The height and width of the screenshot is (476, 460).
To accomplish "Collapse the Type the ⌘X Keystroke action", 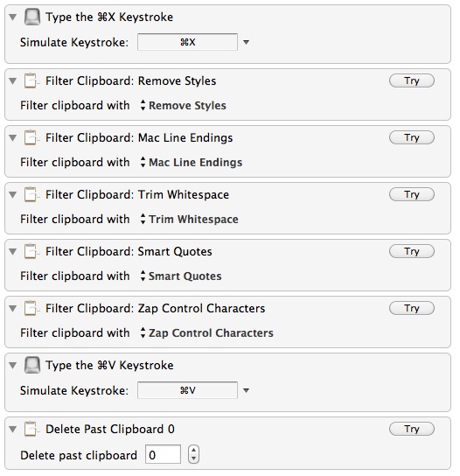I will pyautogui.click(x=12, y=17).
